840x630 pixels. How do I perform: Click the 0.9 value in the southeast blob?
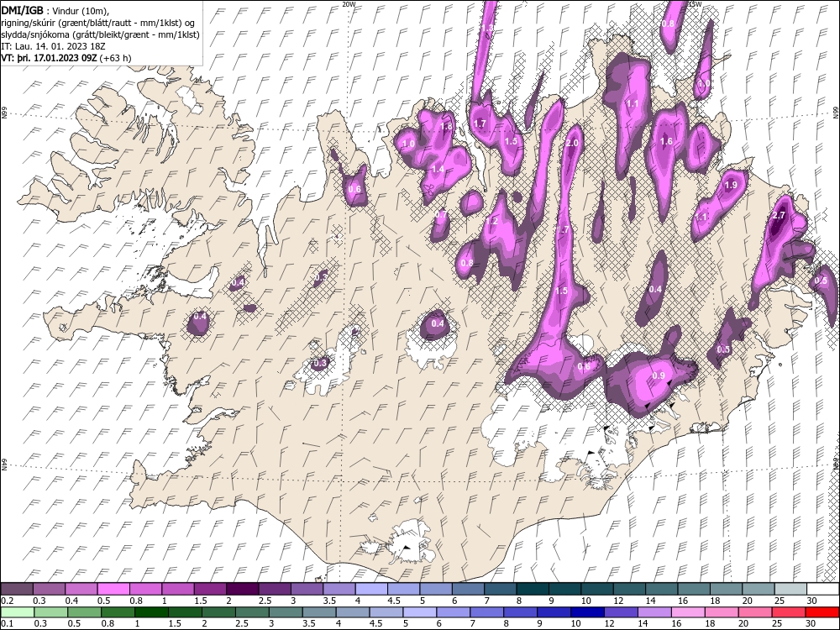pos(659,375)
